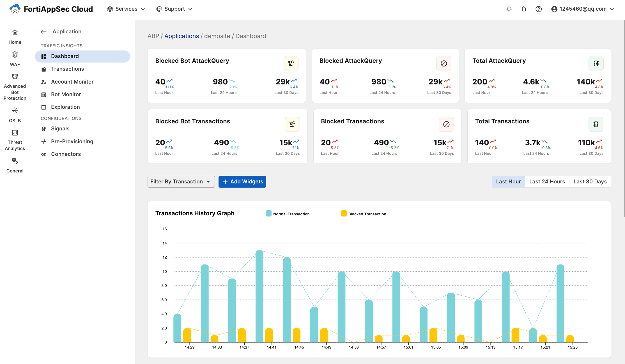Viewport: 625px width, 364px height.
Task: Follow the Applications breadcrumb link
Action: coord(181,36)
